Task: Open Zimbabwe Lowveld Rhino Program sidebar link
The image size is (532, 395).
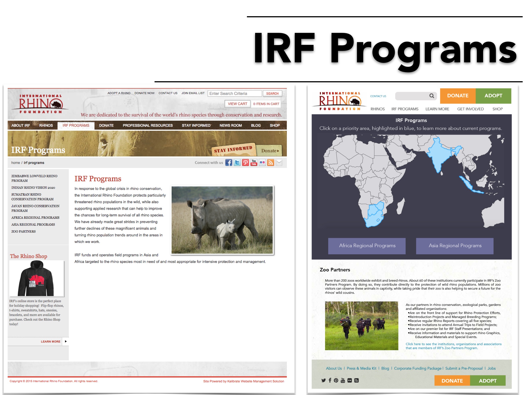Action: (34, 178)
